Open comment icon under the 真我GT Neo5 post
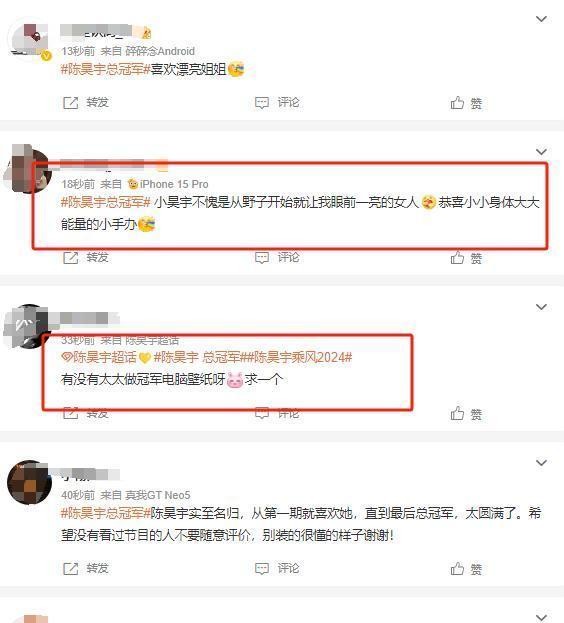 [x=262, y=569]
